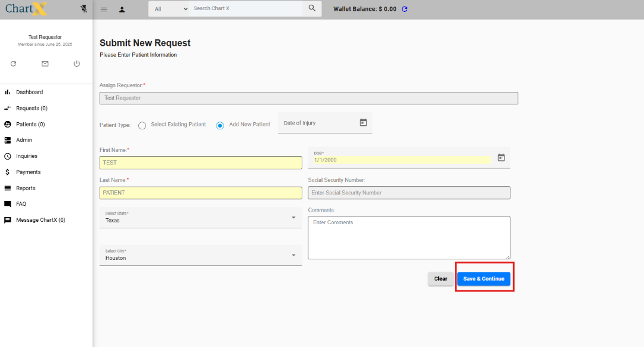Viewport: 644px width, 347px height.
Task: Click into the Social Security Number field
Action: [409, 193]
